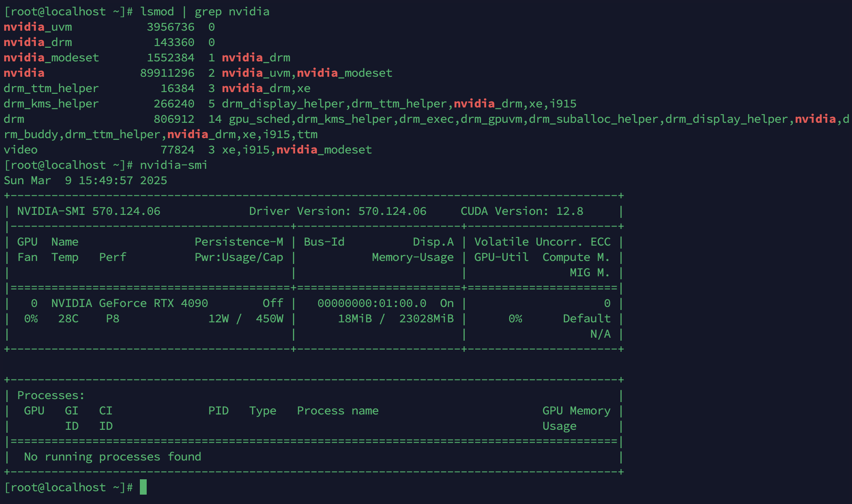
Task: Select drm_ttm_helper module name at row start
Action: (52, 88)
